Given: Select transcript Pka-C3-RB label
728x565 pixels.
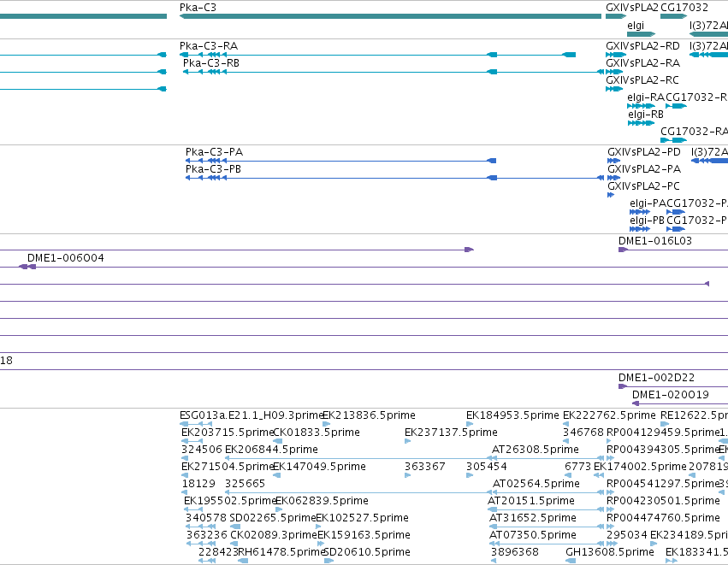Looking at the screenshot, I should tap(210, 63).
